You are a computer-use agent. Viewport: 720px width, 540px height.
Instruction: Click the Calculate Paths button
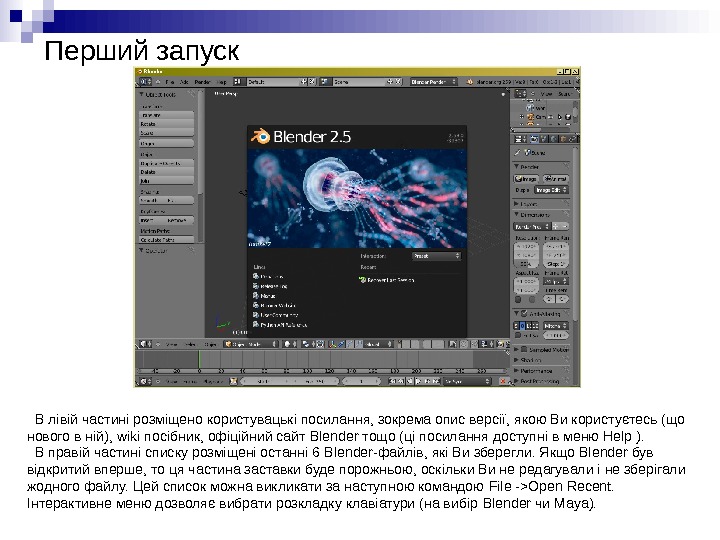[x=166, y=240]
